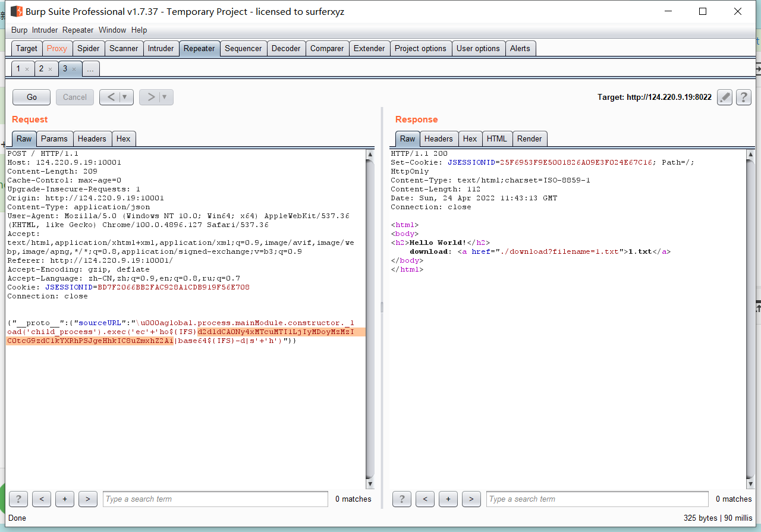Open the User options tab
The width and height of the screenshot is (761, 532).
point(478,48)
